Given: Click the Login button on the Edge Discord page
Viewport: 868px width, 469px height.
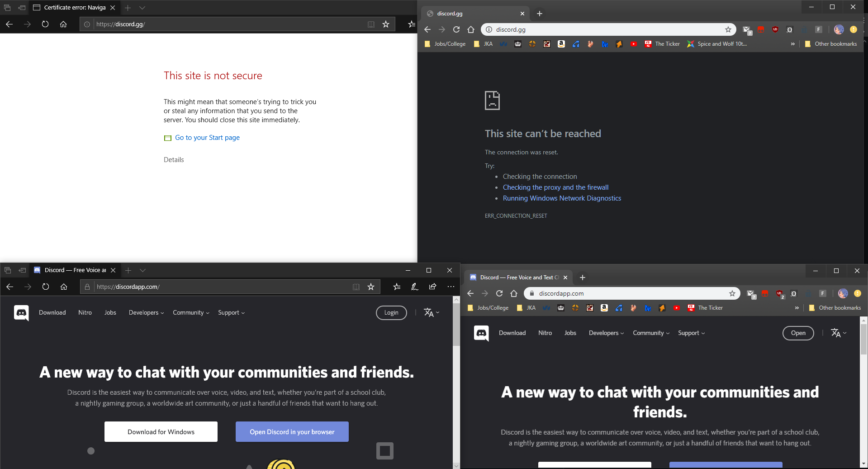Looking at the screenshot, I should pos(391,313).
